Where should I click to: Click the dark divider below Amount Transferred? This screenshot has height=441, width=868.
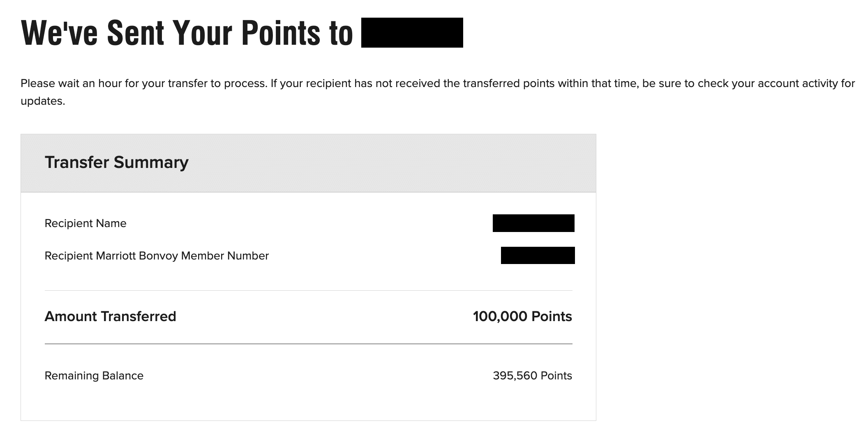click(308, 344)
